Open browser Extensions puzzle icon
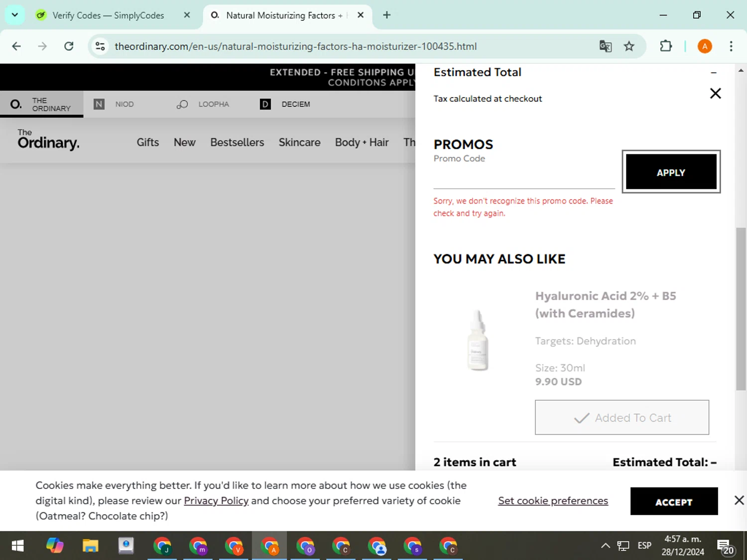 click(666, 46)
